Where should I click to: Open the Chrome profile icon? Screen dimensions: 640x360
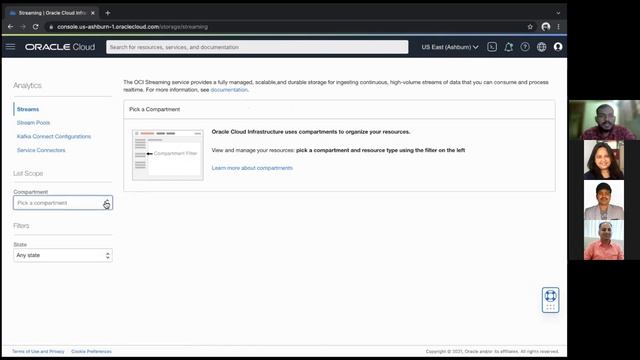[x=546, y=27]
